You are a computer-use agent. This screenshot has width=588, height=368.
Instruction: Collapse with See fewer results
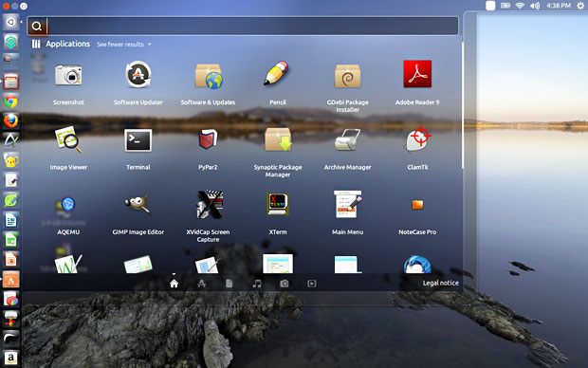123,45
